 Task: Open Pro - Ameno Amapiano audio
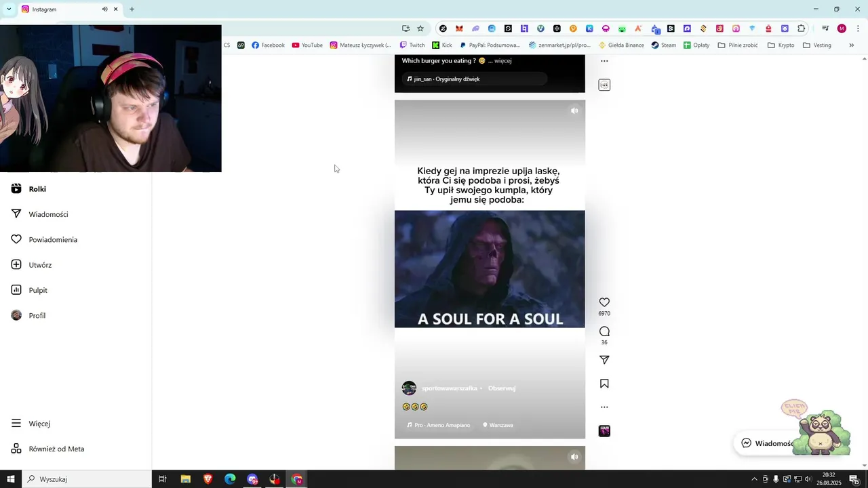tap(438, 425)
